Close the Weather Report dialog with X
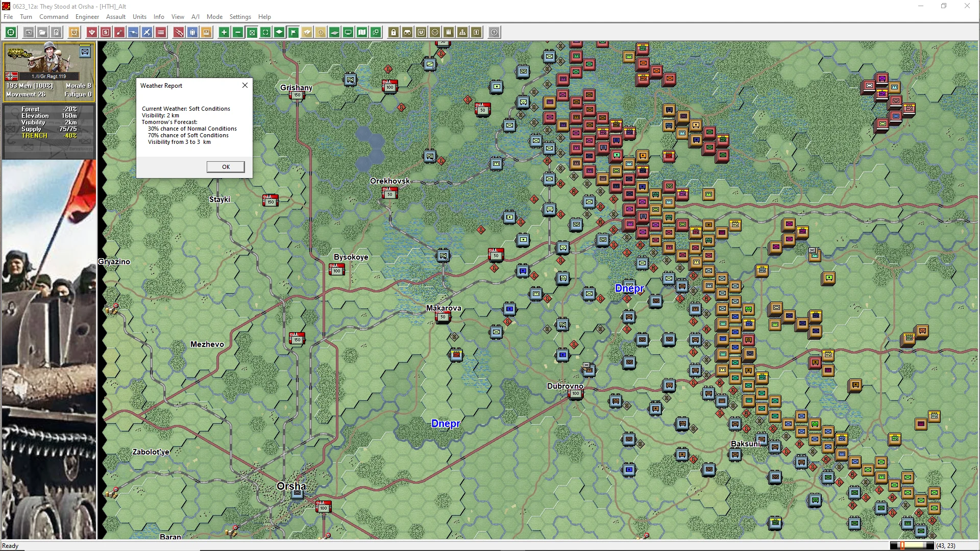Image resolution: width=980 pixels, height=551 pixels. 245,85
